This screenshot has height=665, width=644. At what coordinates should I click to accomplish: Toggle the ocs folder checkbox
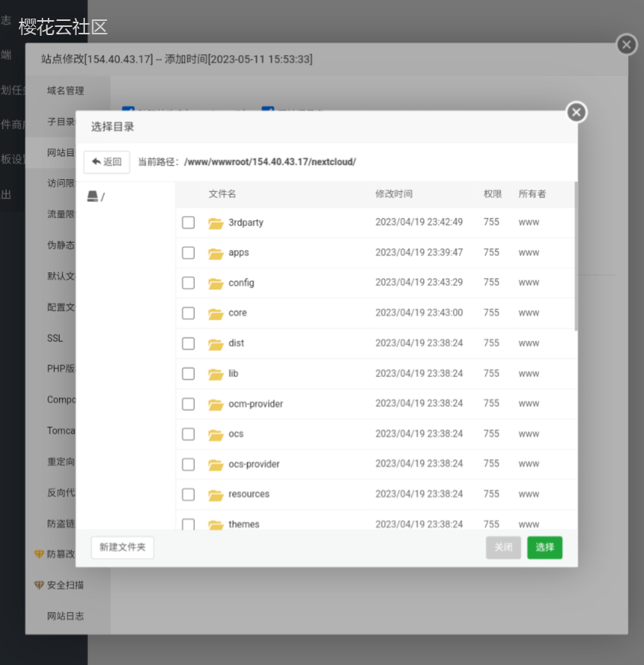pos(188,434)
